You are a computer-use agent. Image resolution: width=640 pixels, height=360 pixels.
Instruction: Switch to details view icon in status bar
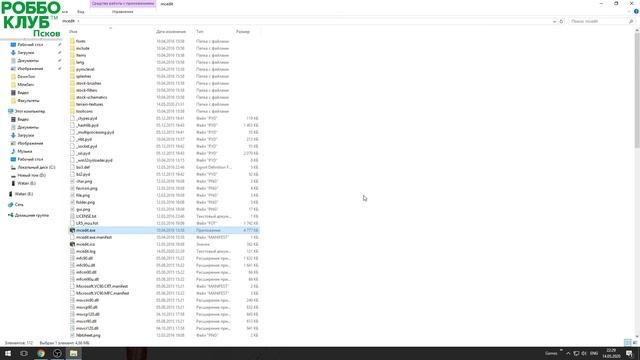[628, 342]
